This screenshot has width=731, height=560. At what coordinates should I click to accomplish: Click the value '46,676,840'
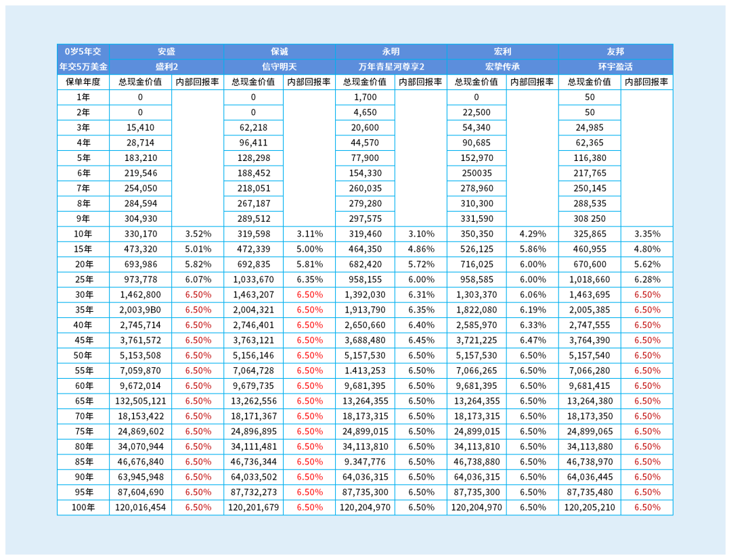click(140, 462)
